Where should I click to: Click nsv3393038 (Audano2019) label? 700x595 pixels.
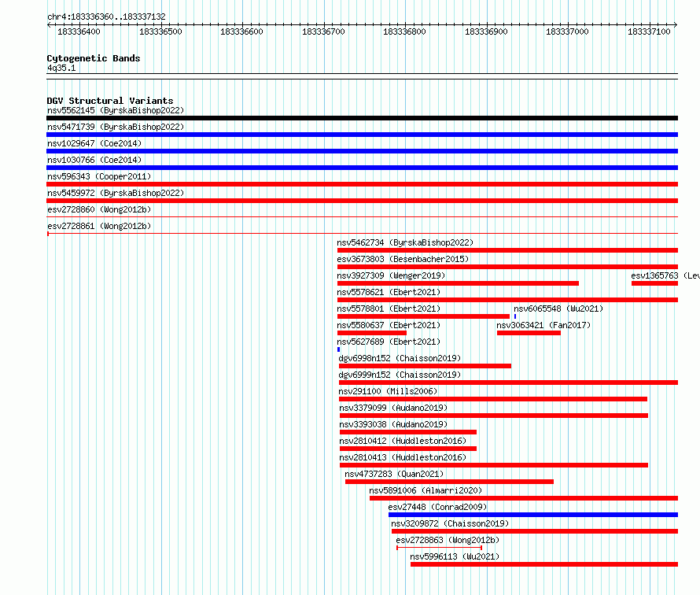(393, 424)
